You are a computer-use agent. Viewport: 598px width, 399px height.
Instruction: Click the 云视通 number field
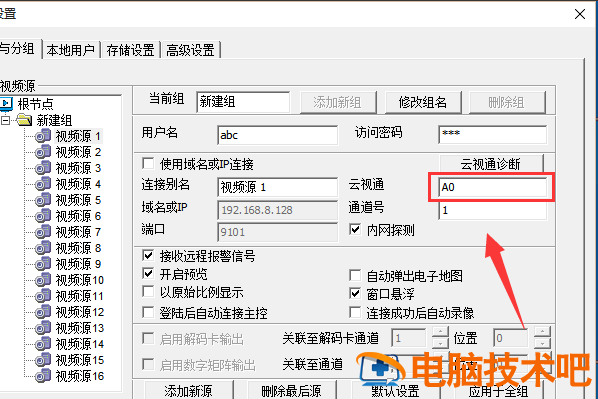(493, 187)
